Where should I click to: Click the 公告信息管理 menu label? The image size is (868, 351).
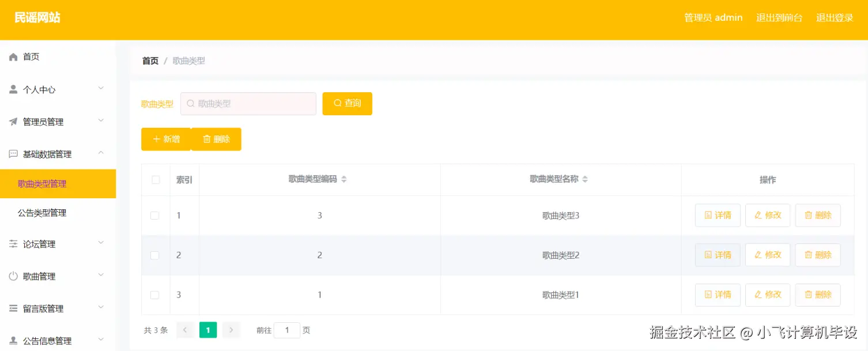47,341
